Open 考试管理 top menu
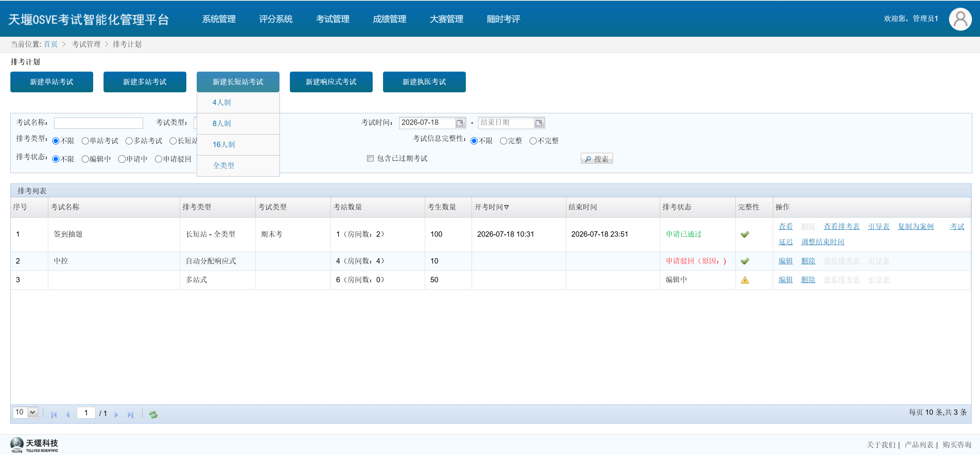 (333, 19)
